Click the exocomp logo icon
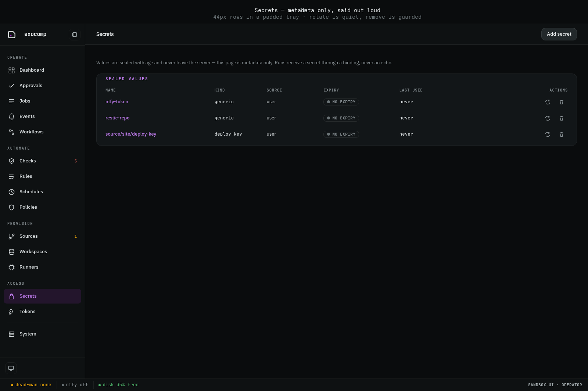This screenshot has width=588, height=391. pos(12,35)
